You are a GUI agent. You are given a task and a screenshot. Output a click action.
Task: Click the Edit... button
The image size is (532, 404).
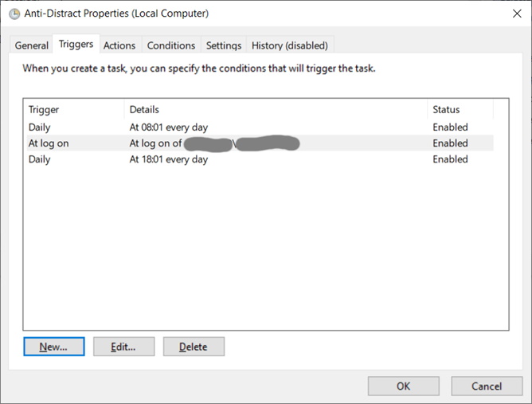[x=123, y=347]
